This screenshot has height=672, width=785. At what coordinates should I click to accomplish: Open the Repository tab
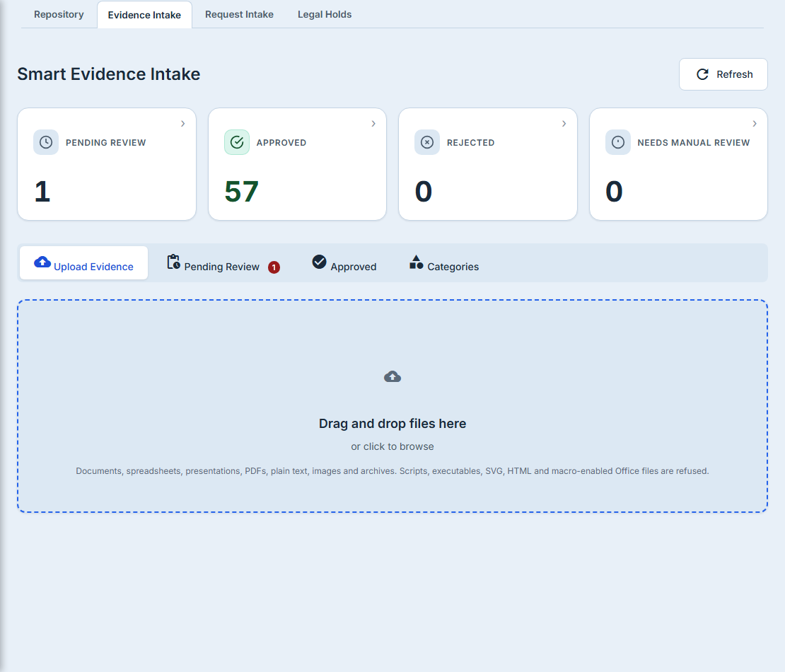click(x=59, y=15)
